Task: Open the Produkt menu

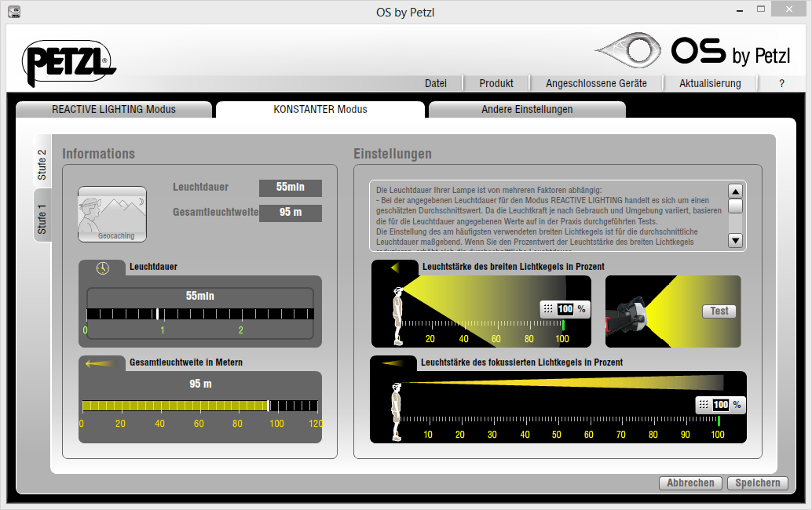Action: (496, 83)
